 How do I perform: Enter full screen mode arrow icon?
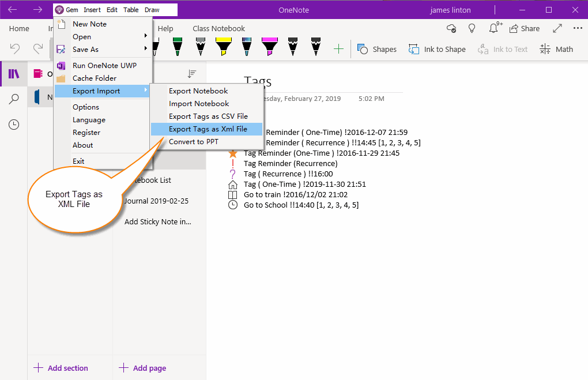pyautogui.click(x=557, y=28)
